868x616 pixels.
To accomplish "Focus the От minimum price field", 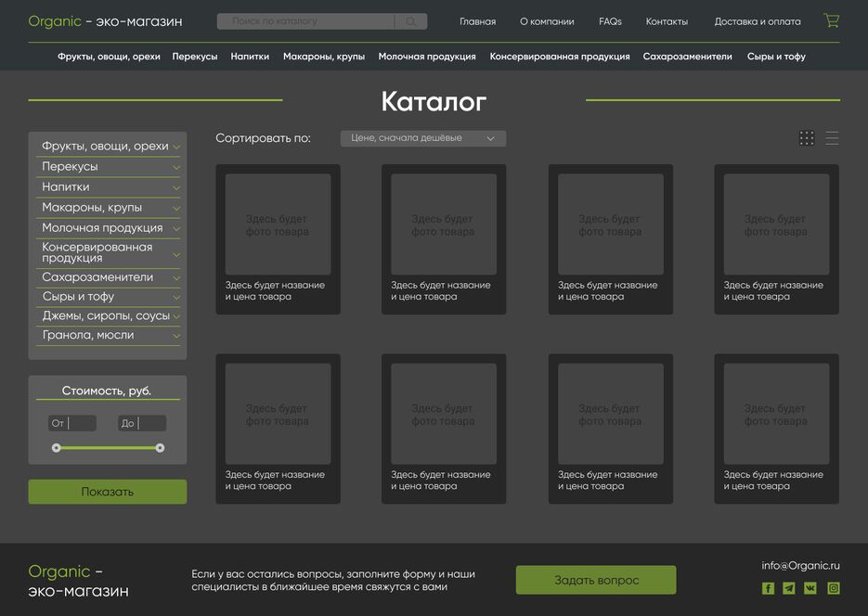I will coord(72,423).
